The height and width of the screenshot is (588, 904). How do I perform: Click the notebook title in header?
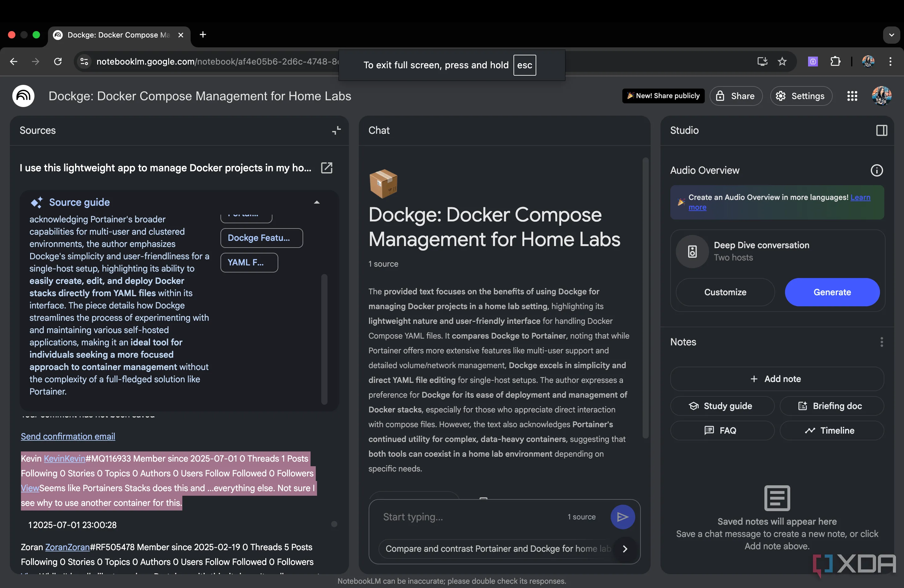(x=200, y=96)
